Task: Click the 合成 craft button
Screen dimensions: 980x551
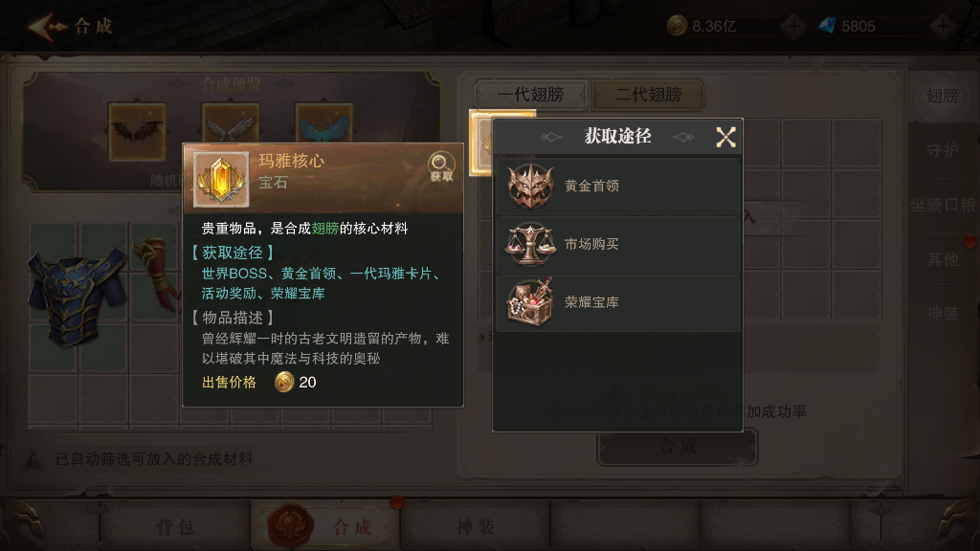Action: [x=678, y=446]
